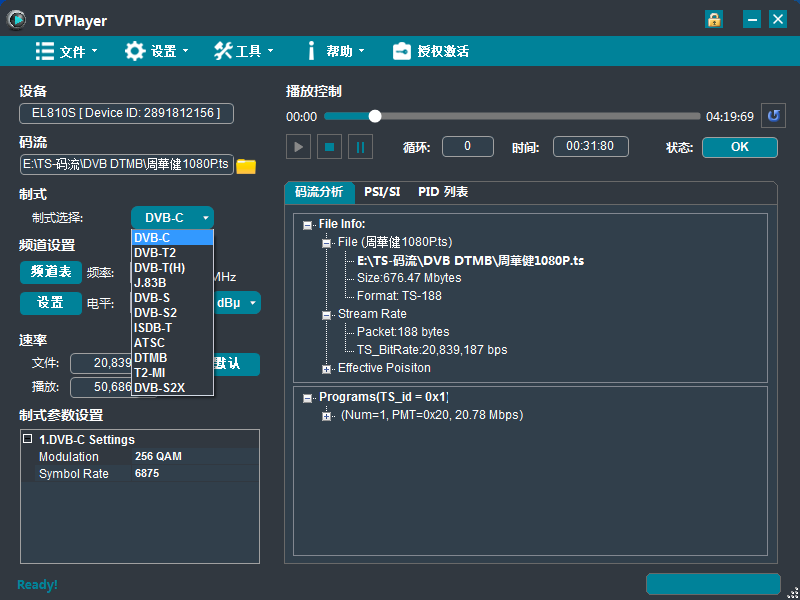
Task: Open the 制式选择 DVB-C dropdown
Action: tap(172, 218)
